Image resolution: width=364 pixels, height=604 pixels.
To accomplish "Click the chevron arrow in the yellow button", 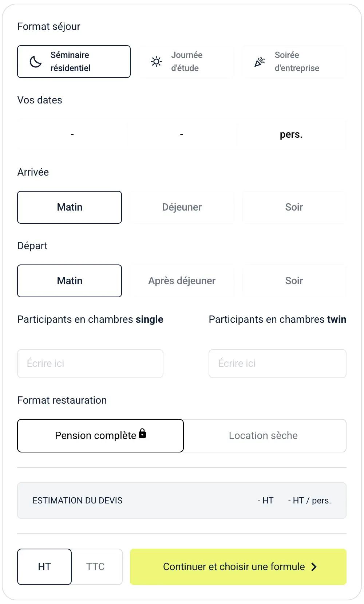I will [x=314, y=567].
